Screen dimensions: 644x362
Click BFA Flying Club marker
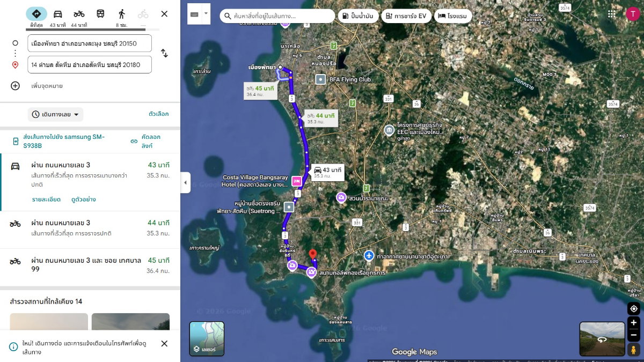pos(320,79)
